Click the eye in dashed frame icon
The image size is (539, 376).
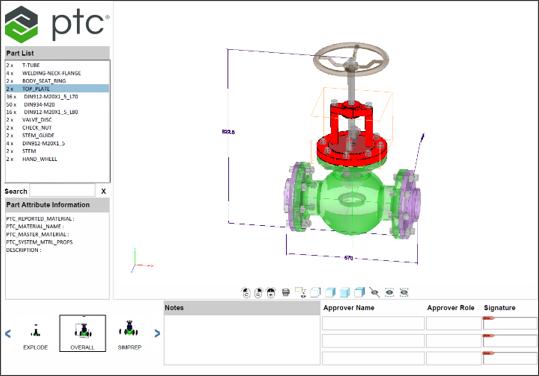click(x=389, y=292)
